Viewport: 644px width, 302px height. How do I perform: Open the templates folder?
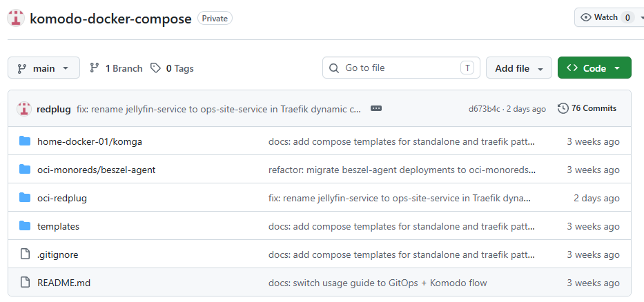(58, 226)
